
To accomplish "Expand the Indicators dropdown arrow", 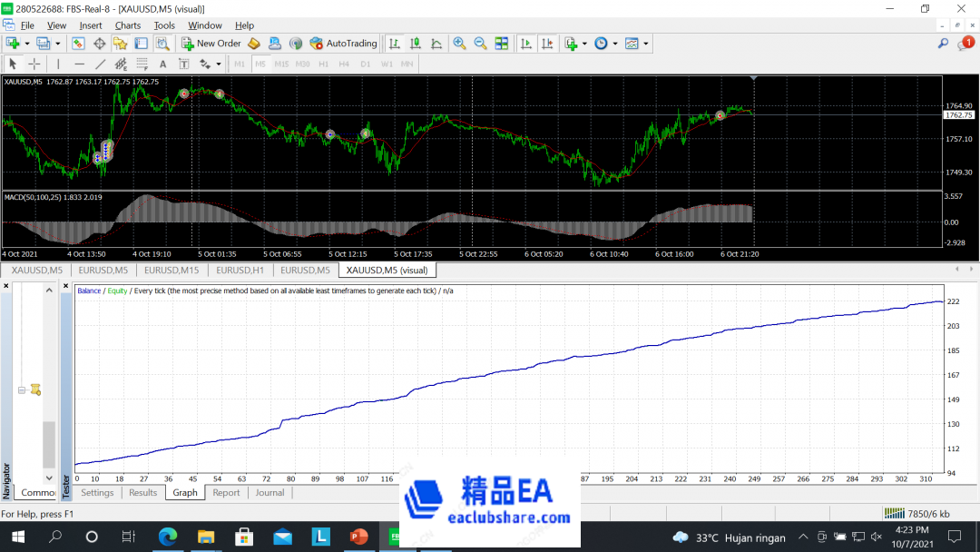I will pos(584,44).
